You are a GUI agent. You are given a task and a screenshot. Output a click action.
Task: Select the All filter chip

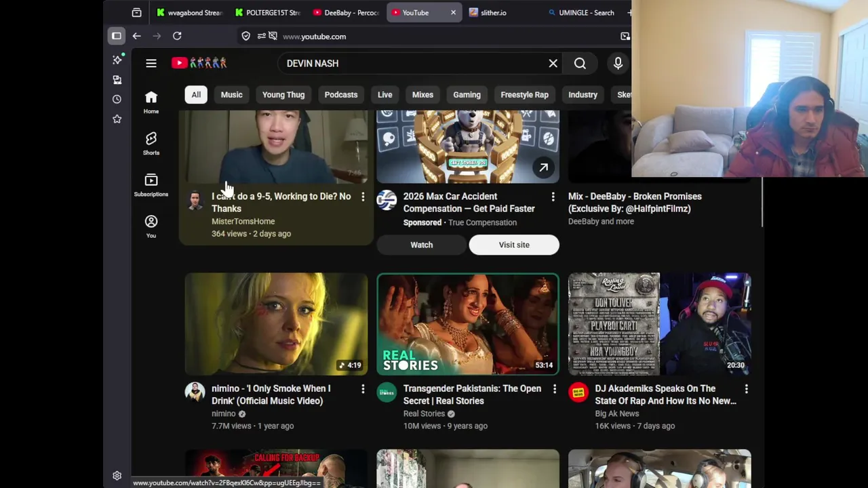coord(196,95)
